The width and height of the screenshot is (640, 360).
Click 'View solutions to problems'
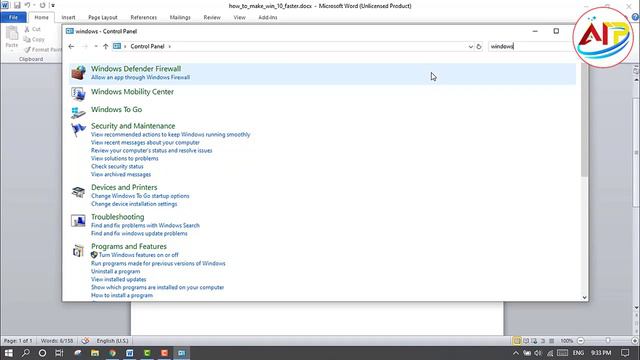(x=124, y=158)
